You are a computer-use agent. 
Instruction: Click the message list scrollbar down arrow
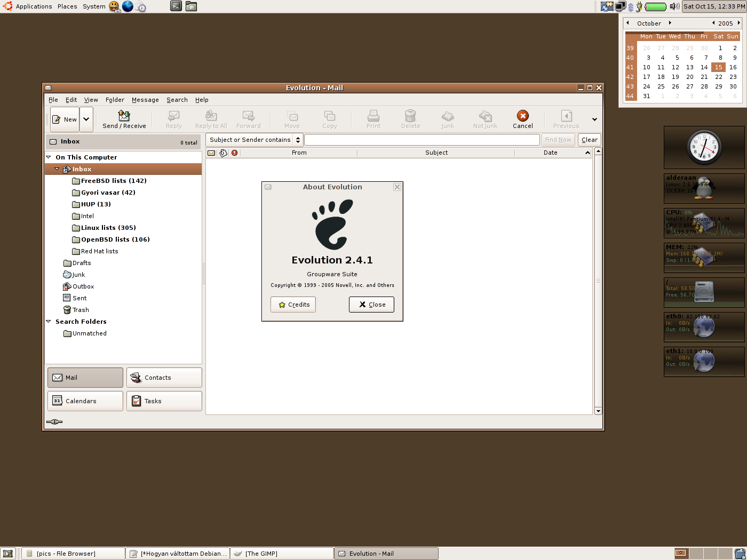coord(598,411)
